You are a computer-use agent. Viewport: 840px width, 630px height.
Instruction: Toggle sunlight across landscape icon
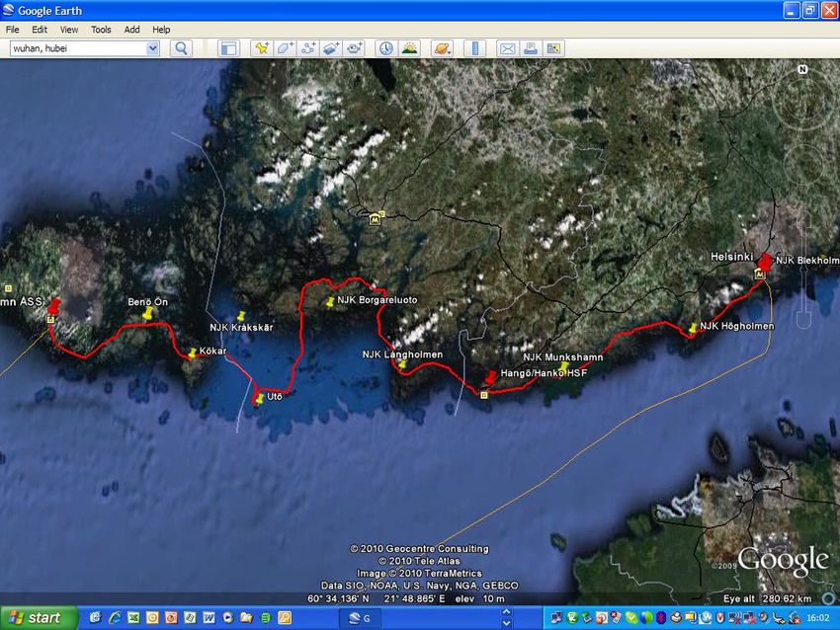(x=409, y=48)
